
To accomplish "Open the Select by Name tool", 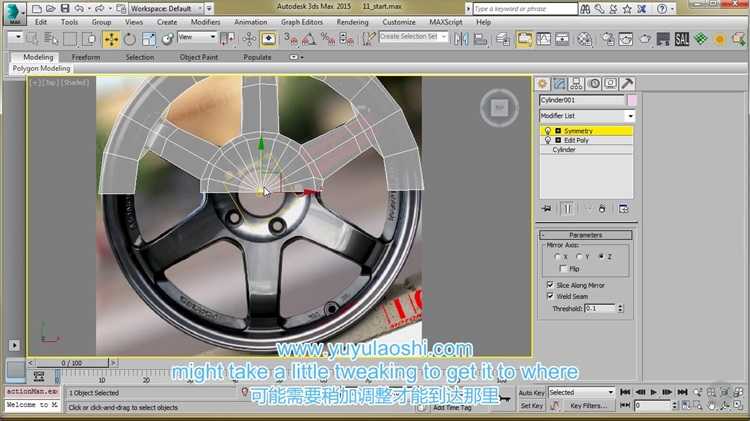I will (x=51, y=39).
